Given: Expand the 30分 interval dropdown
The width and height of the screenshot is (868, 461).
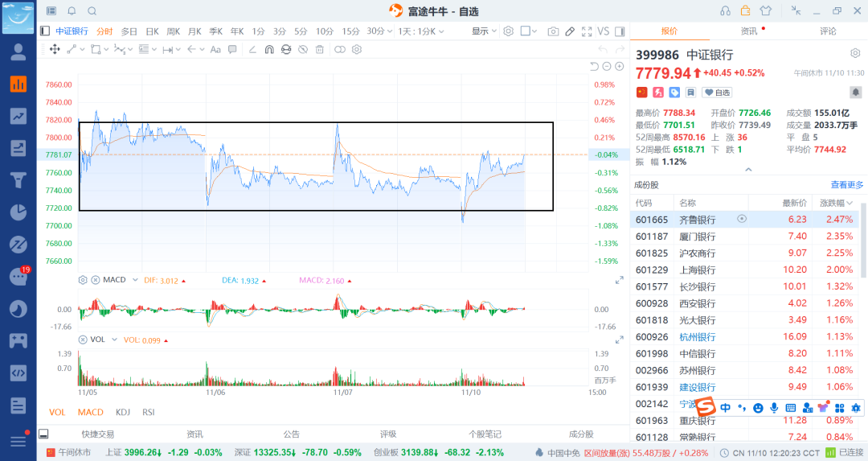Looking at the screenshot, I should coord(379,31).
